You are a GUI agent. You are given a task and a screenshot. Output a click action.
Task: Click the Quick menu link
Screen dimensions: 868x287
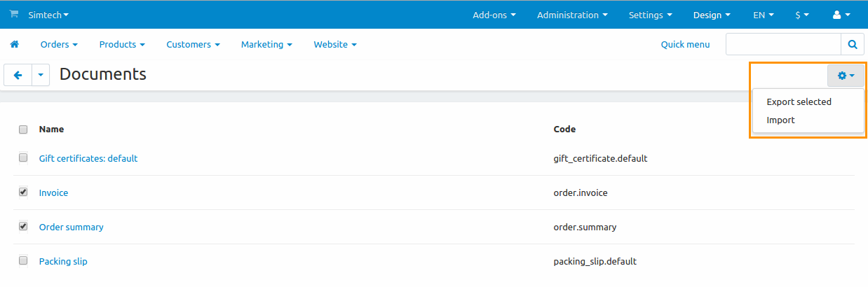[x=685, y=44]
